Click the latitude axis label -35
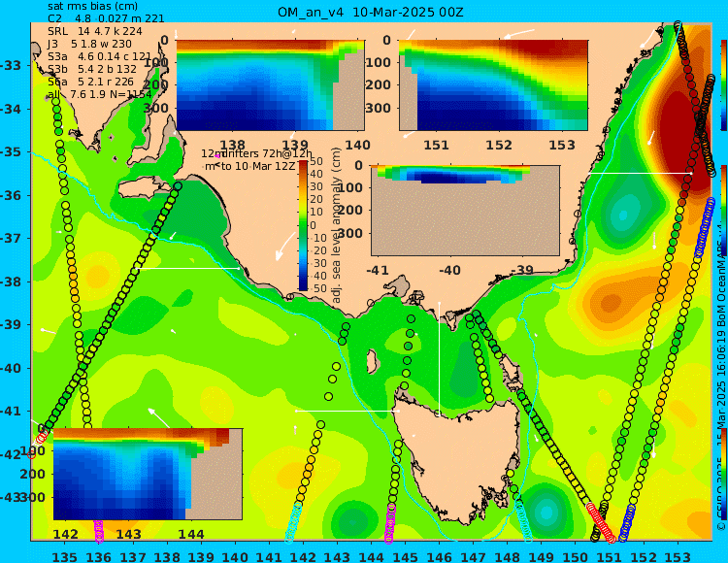The image size is (728, 563). [11, 151]
